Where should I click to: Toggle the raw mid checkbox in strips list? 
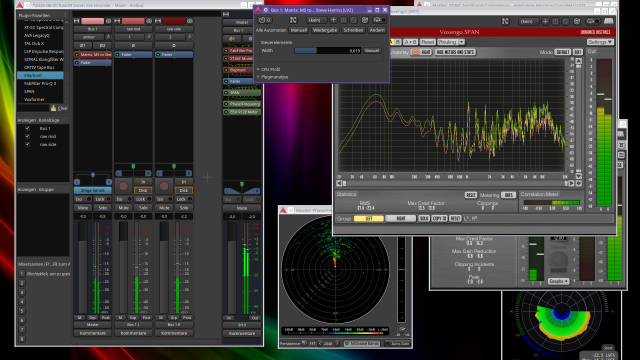(28, 136)
